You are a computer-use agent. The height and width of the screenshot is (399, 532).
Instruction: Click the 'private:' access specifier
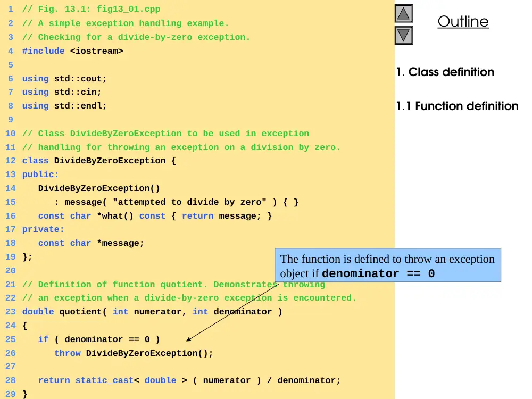43,229
